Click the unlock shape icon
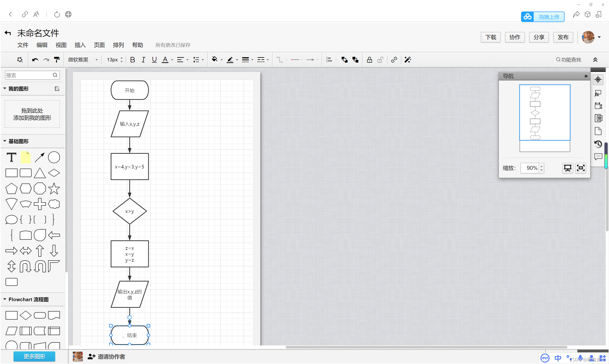Viewport: 609px width, 364px height. 380,60
